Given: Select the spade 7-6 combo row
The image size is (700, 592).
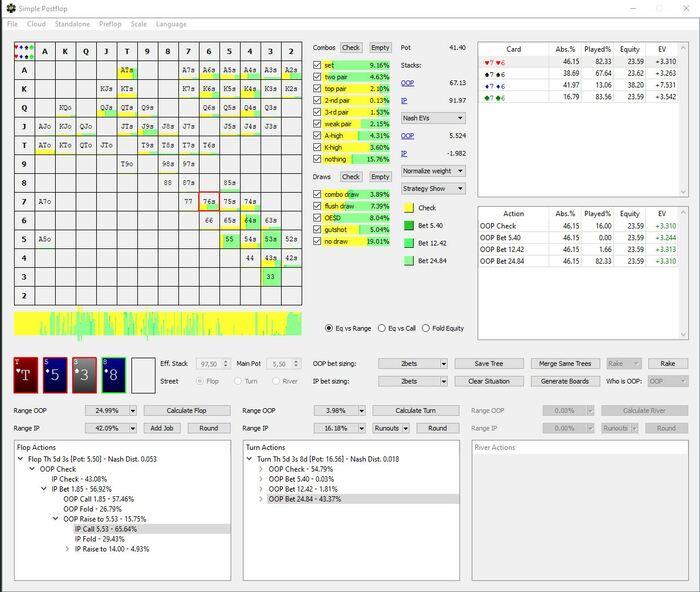Looking at the screenshot, I should coord(511,74).
